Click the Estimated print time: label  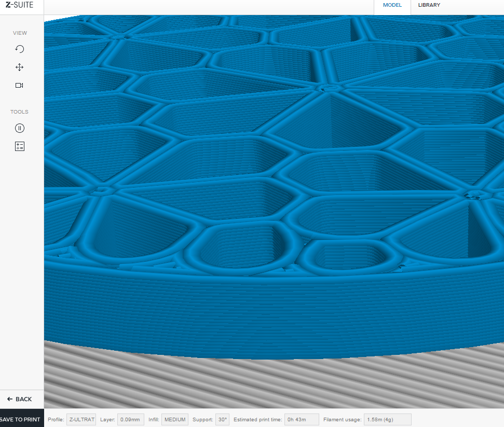tap(258, 420)
